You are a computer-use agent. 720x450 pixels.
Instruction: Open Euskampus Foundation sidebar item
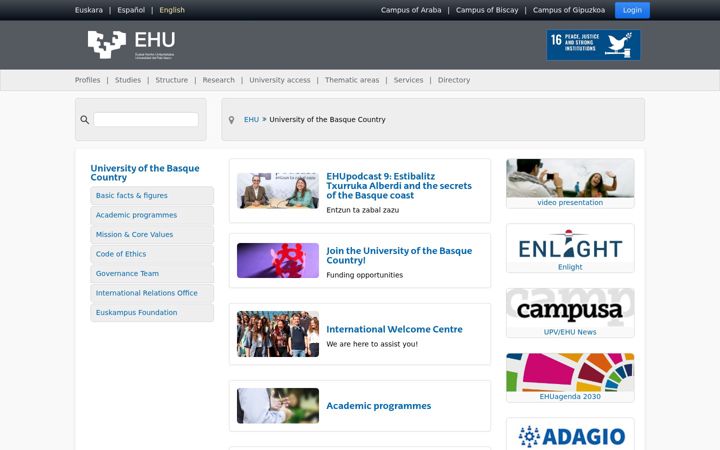[152, 313]
